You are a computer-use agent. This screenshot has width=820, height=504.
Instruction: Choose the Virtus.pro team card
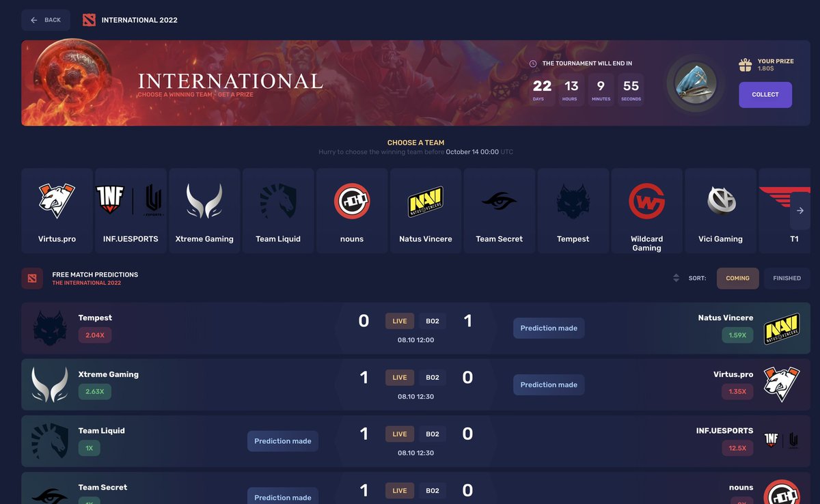click(x=57, y=211)
